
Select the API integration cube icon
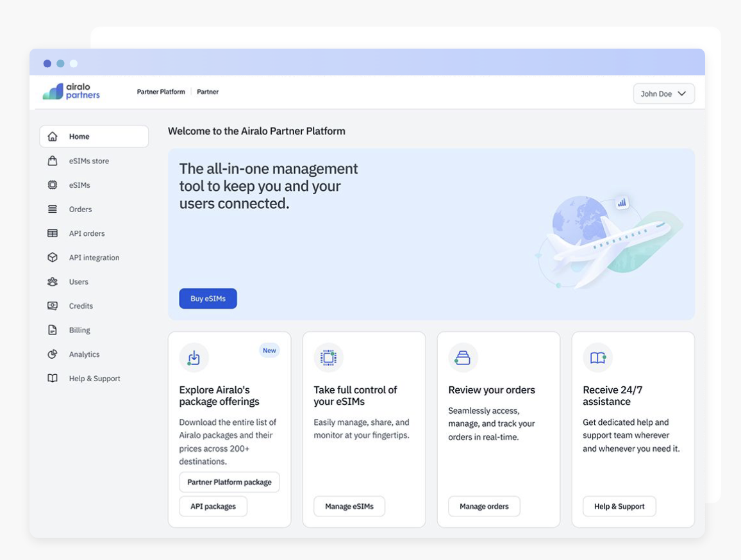pyautogui.click(x=53, y=258)
